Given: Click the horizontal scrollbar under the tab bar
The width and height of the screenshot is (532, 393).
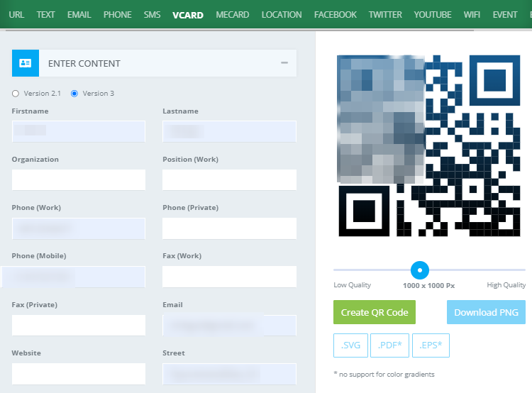Looking at the screenshot, I should 240,31.
